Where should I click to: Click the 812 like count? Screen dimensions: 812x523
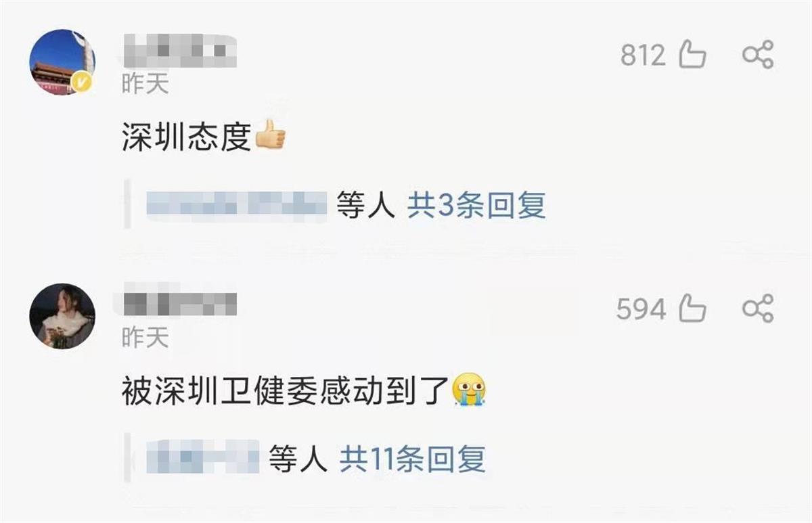pos(644,55)
